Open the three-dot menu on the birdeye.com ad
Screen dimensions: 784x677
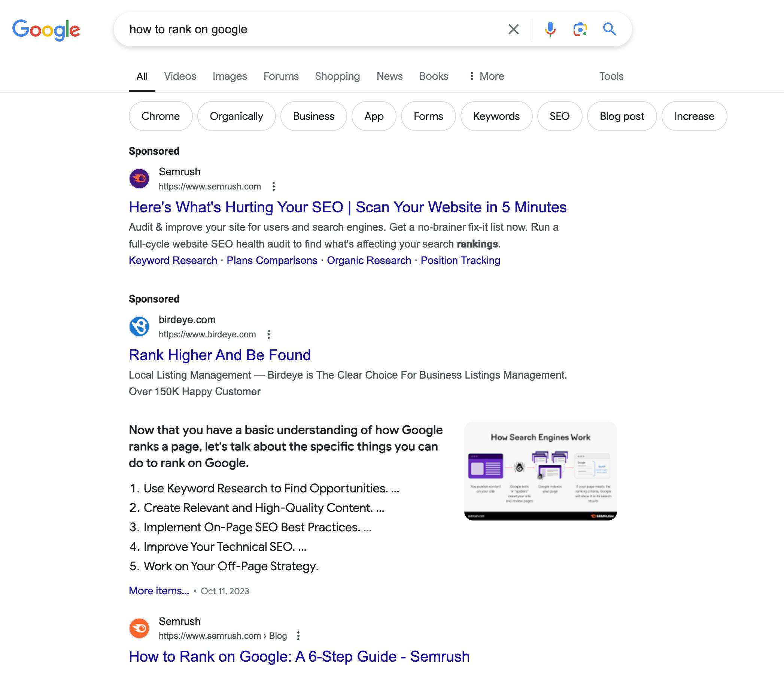[269, 334]
